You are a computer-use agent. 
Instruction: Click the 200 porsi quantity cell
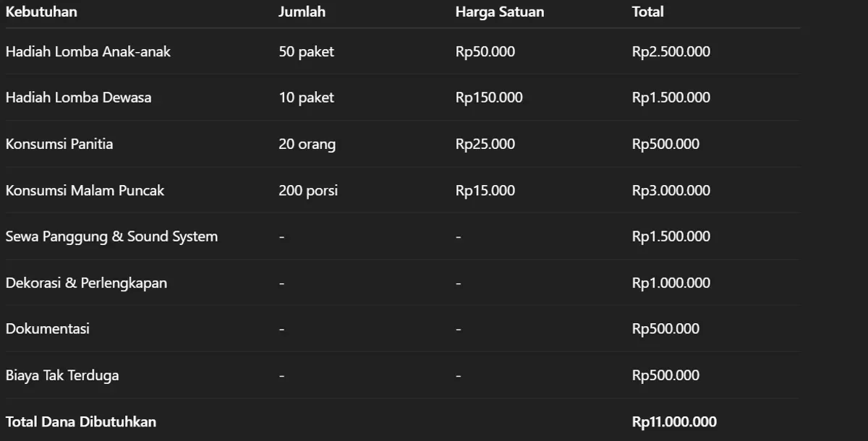(x=308, y=191)
